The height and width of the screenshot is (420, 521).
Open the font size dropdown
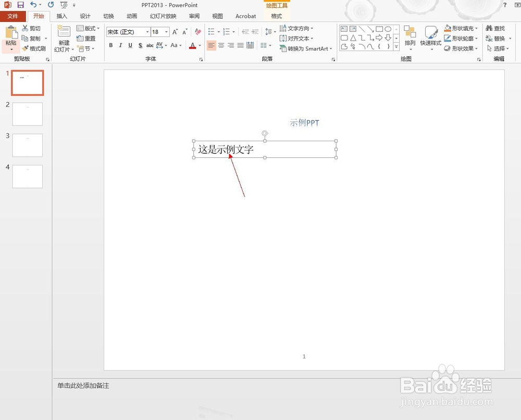pyautogui.click(x=166, y=32)
